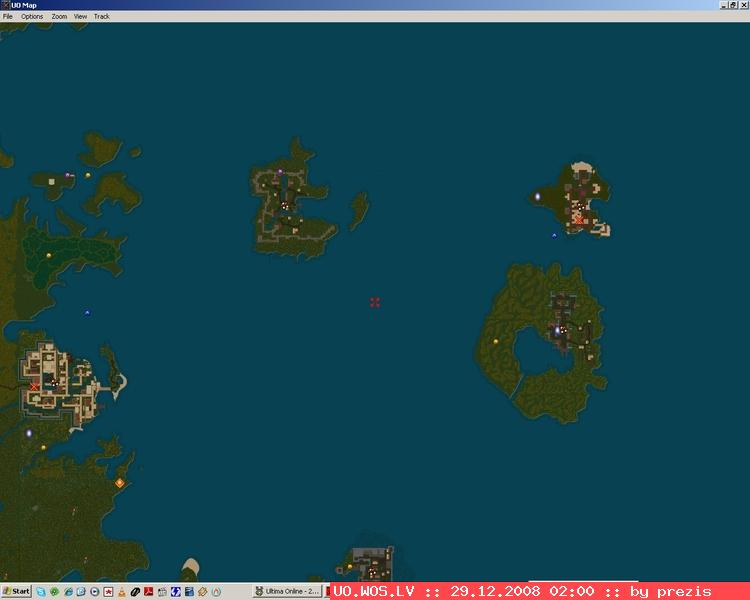The width and height of the screenshot is (750, 600).
Task: Click the purple marker atop the central island
Action: point(280,171)
